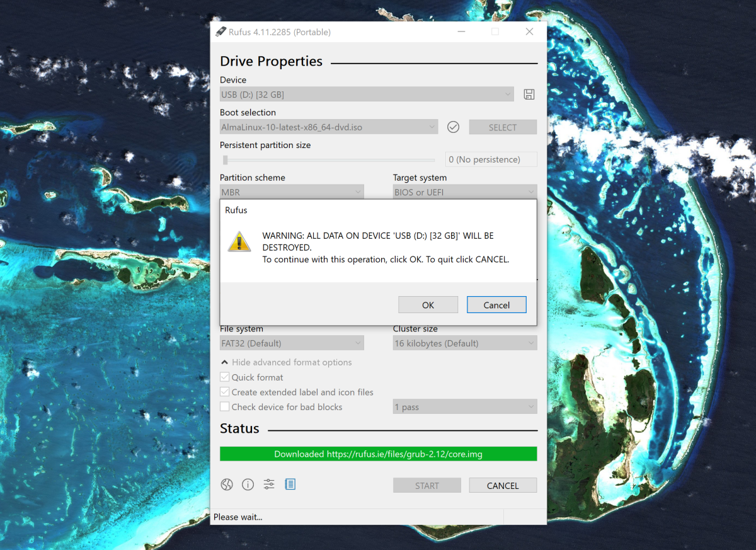Enable Check device for bad blocks

(224, 407)
